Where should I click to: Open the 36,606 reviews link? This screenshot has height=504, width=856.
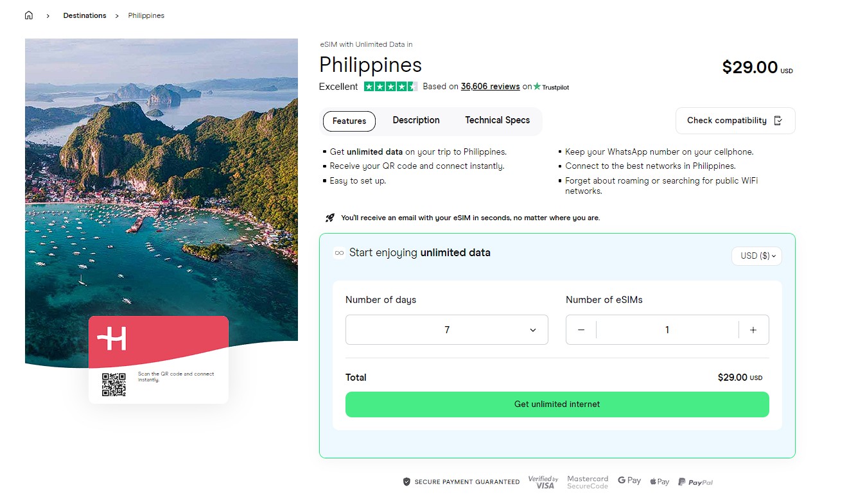pyautogui.click(x=490, y=87)
